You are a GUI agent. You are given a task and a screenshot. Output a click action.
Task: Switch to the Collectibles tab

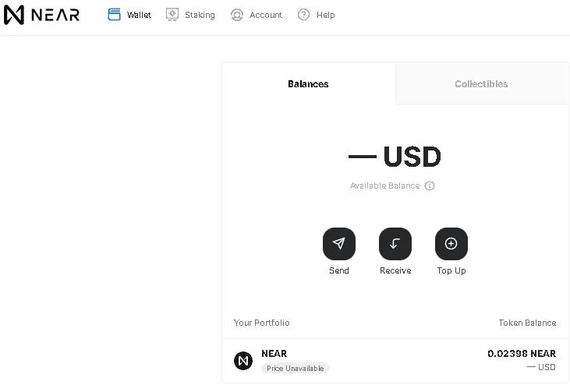tap(481, 83)
